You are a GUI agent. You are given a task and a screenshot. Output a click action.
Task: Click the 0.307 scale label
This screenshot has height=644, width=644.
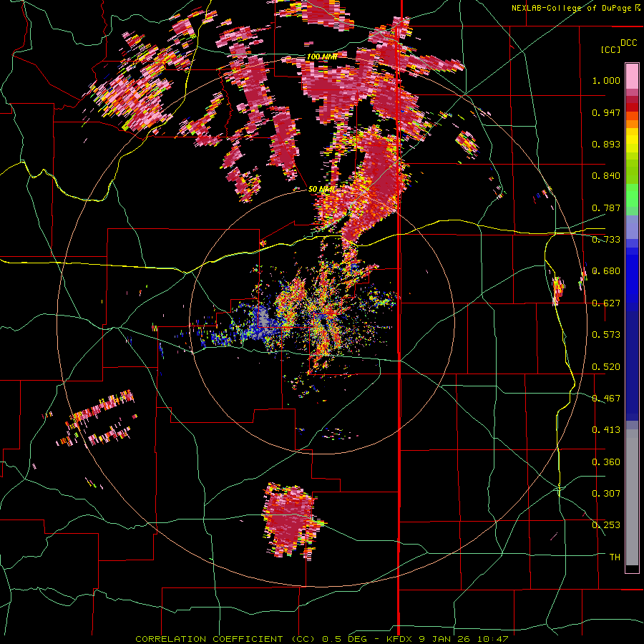606,494
